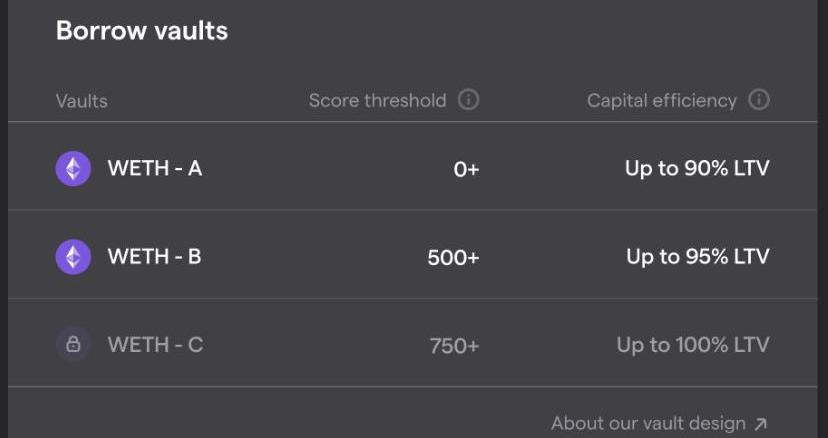Open the Capital efficiency info tooltip icon
The image size is (828, 438).
759,100
